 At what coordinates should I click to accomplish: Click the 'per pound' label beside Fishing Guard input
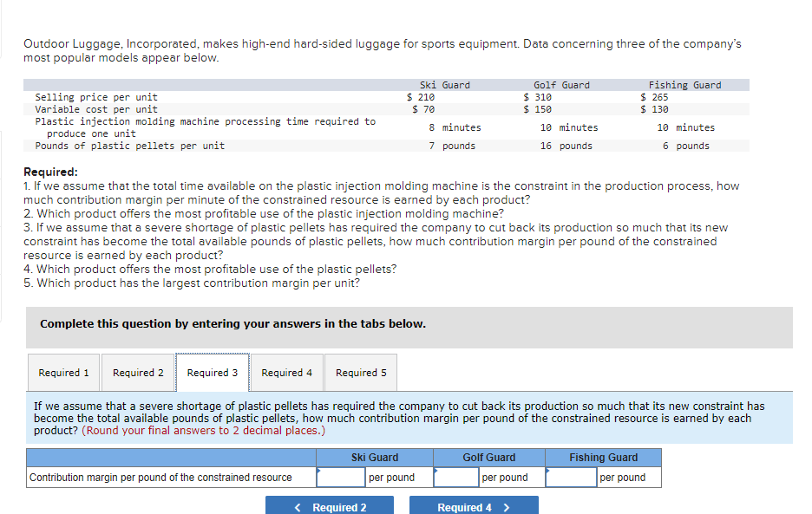click(x=623, y=478)
